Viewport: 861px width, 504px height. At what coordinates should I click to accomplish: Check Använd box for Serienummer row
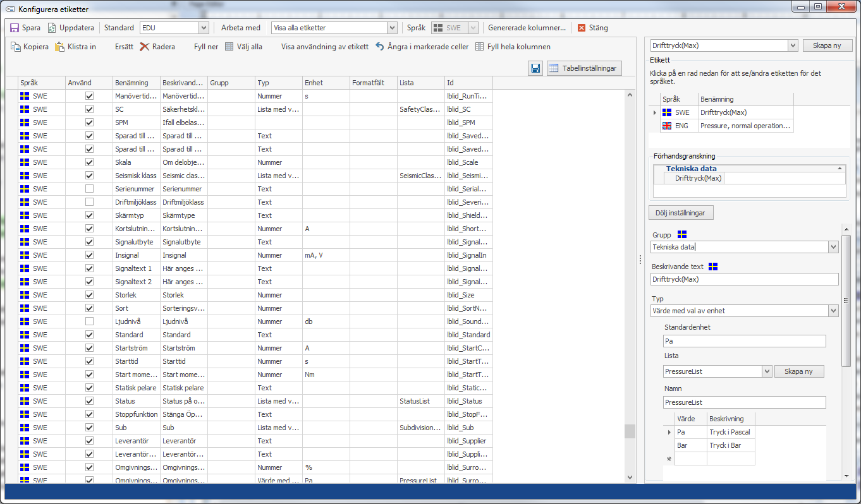(89, 189)
